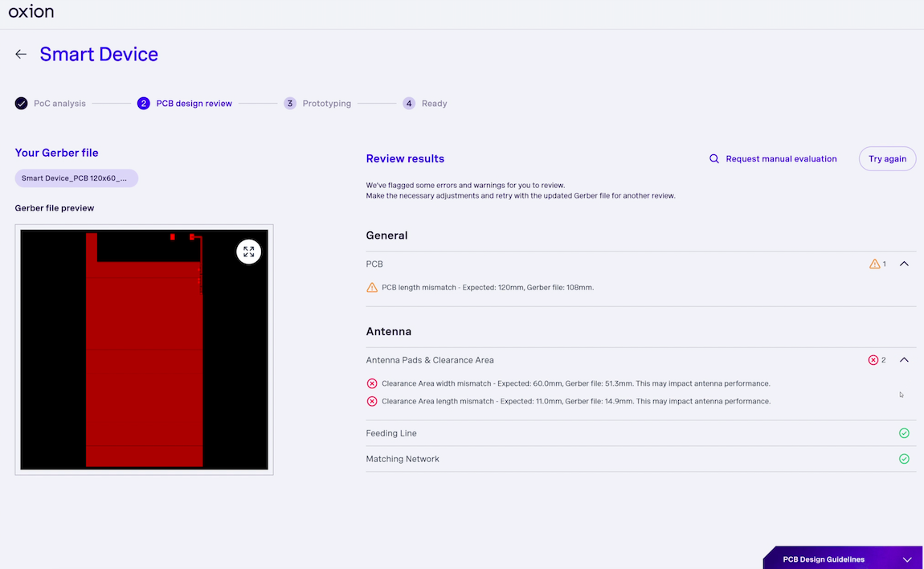The image size is (924, 569).
Task: Click the Antenna Pads red error count icon
Action: pos(873,360)
